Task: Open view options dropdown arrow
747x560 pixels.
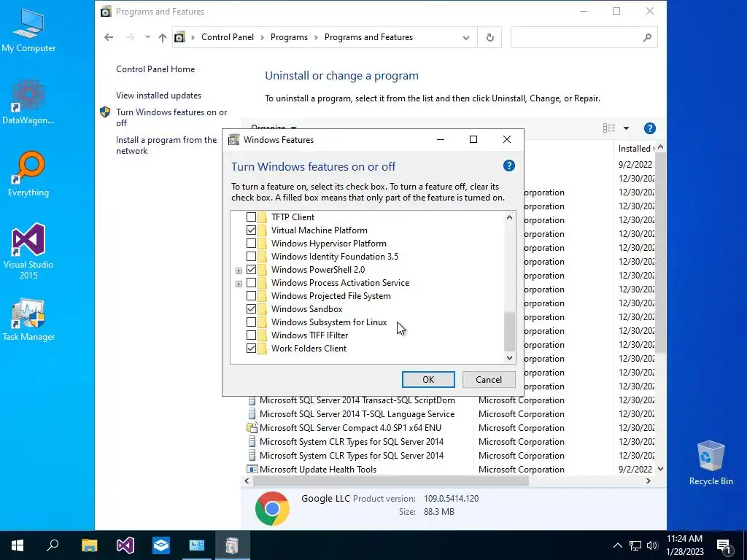Action: coord(626,128)
